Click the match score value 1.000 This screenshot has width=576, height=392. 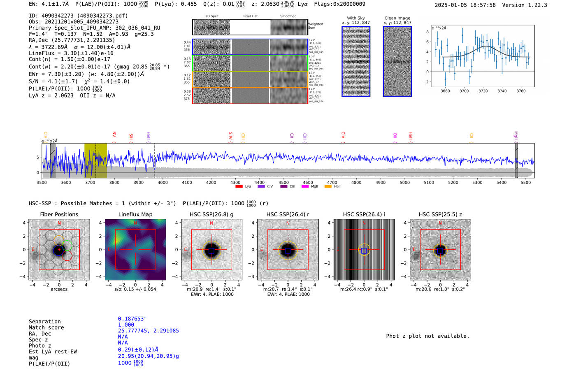pos(126,325)
